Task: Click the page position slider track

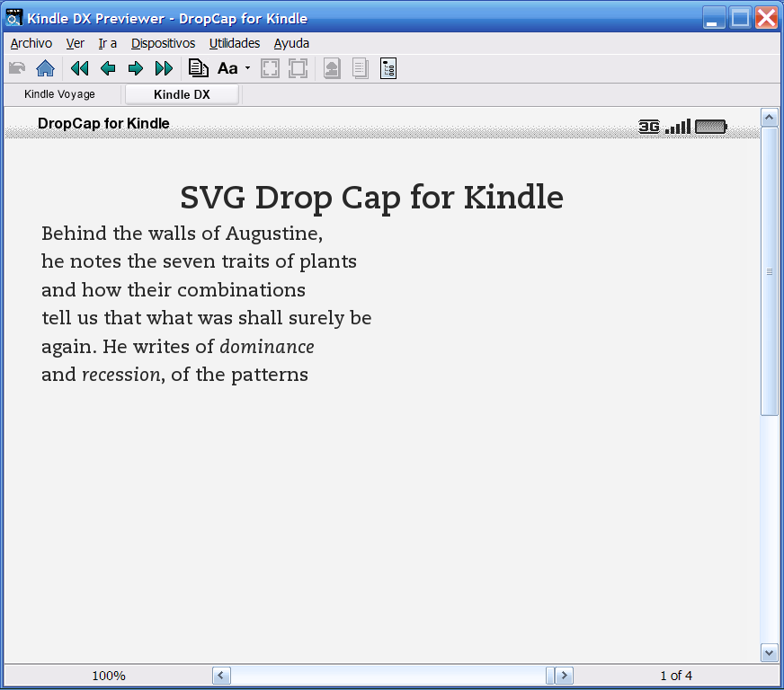Action: (x=388, y=676)
